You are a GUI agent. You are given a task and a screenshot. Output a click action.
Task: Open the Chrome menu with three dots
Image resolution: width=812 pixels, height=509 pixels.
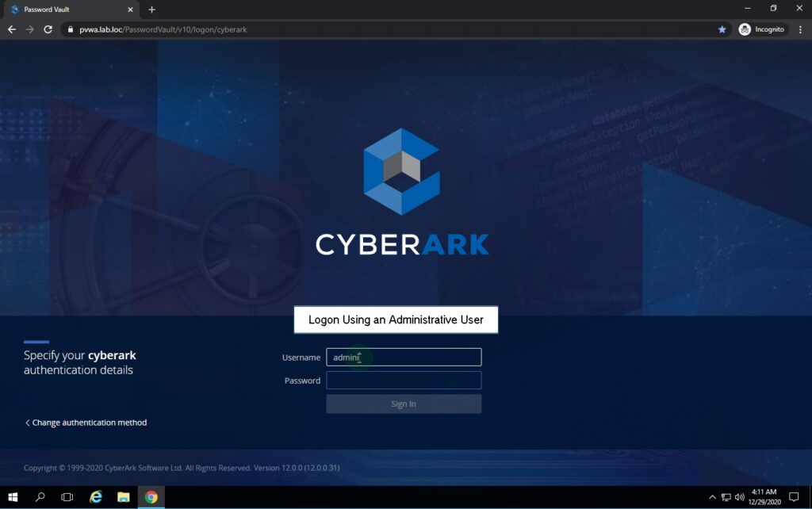point(802,29)
